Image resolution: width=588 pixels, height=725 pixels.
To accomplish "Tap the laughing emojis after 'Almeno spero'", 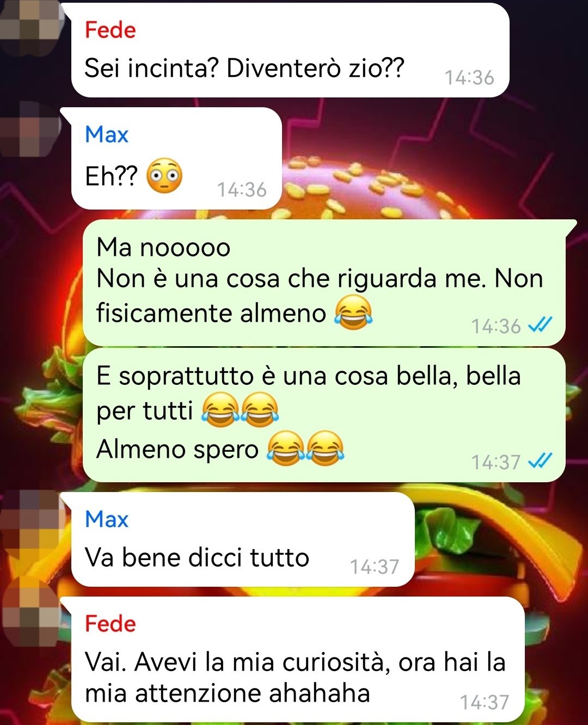I will pos(305,448).
